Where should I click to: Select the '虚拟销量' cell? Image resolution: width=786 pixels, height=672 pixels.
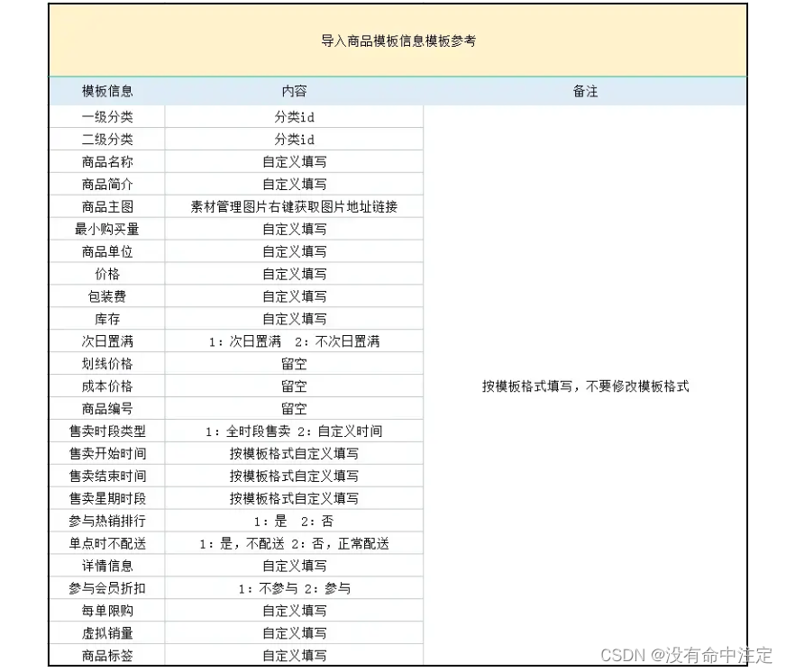pyautogui.click(x=107, y=633)
